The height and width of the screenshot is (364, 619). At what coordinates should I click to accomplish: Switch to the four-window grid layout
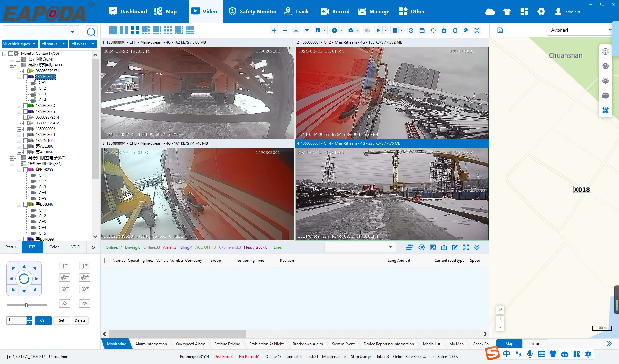(135, 30)
